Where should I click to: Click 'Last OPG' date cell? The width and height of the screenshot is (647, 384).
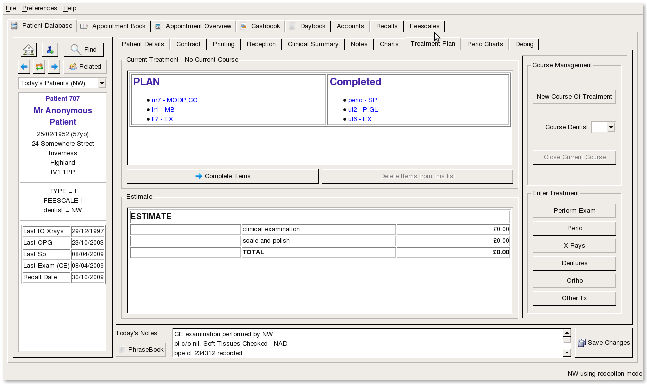click(x=88, y=243)
